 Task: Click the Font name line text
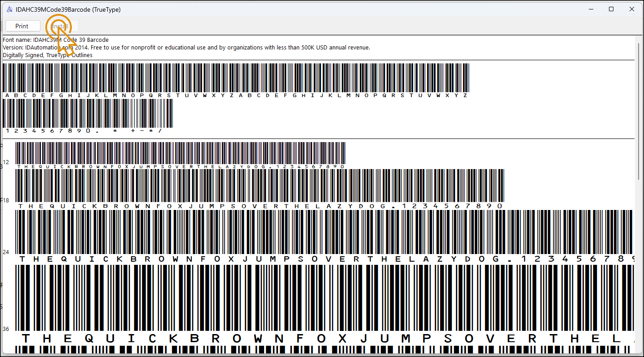click(56, 40)
